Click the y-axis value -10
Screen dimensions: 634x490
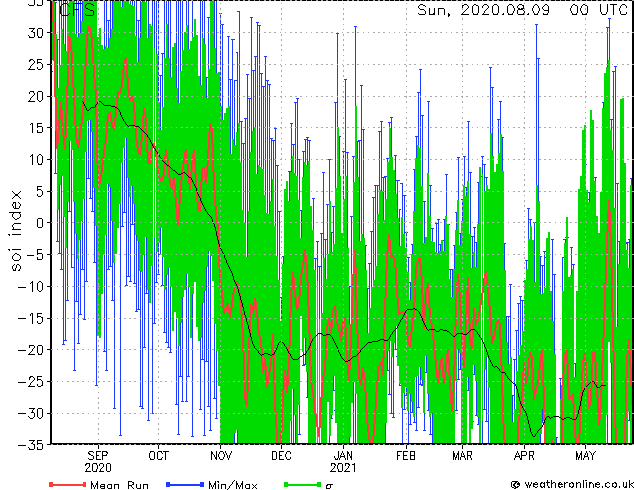point(31,287)
